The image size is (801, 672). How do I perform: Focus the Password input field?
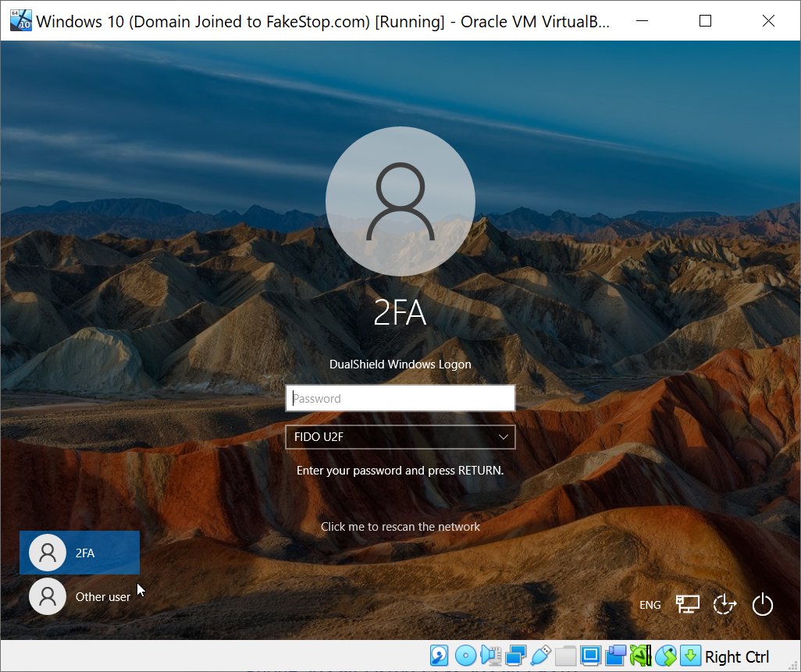(x=400, y=398)
